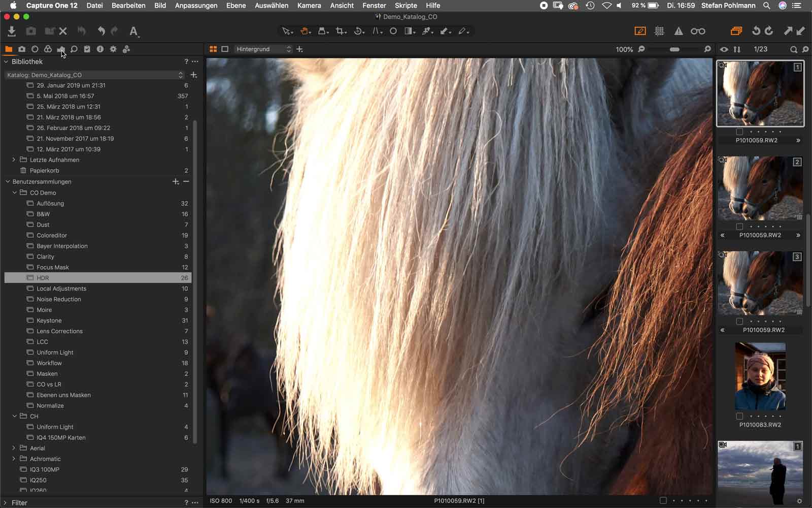Toggle the Proof Margin (glasses) icon
Image resolution: width=812 pixels, height=508 pixels.
(x=698, y=30)
